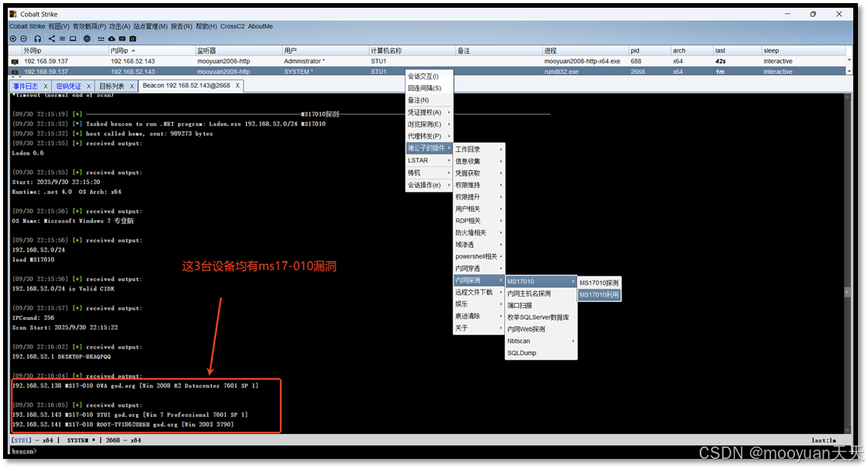868x469 pixels.
Task: Click beacon icon of SYSTEM session row
Action: [15, 72]
